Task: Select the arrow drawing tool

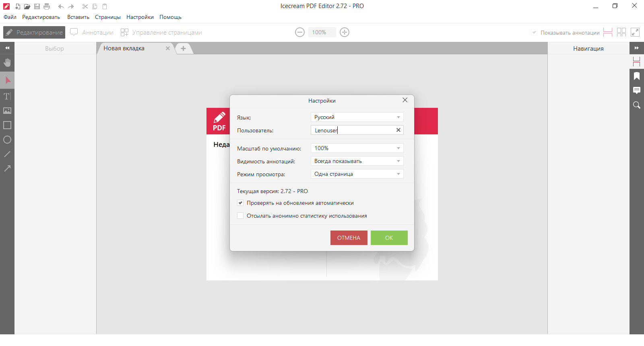Action: pos(7,169)
